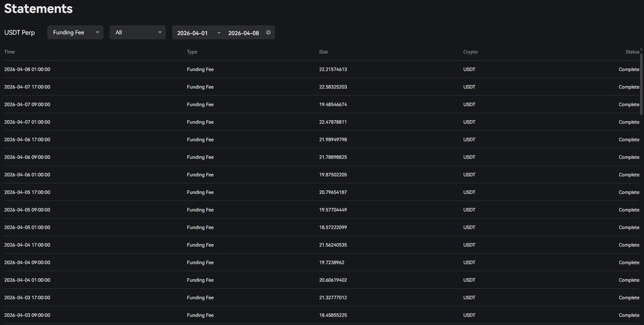The width and height of the screenshot is (644, 325).
Task: Click USDT in the 2026-04-04 09:00:00 row
Action: 469,263
